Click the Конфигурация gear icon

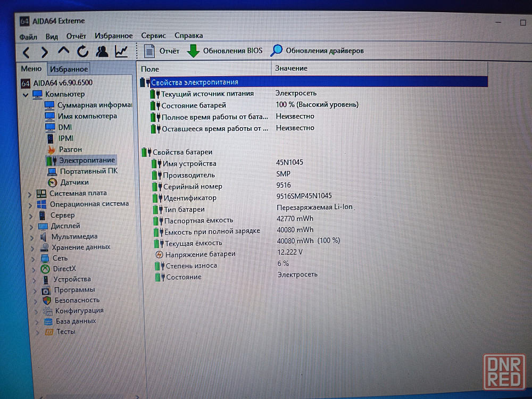[47, 311]
